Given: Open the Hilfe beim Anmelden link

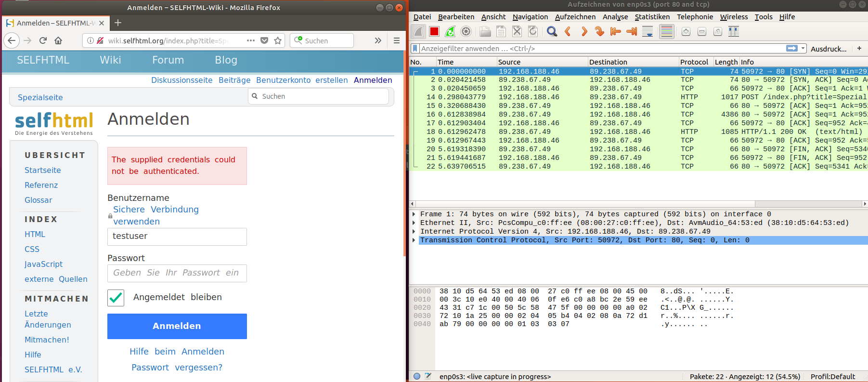Looking at the screenshot, I should [x=177, y=352].
